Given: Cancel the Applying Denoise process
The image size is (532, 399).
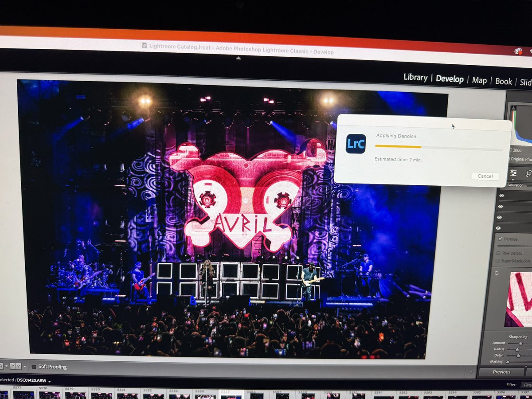Looking at the screenshot, I should point(485,176).
